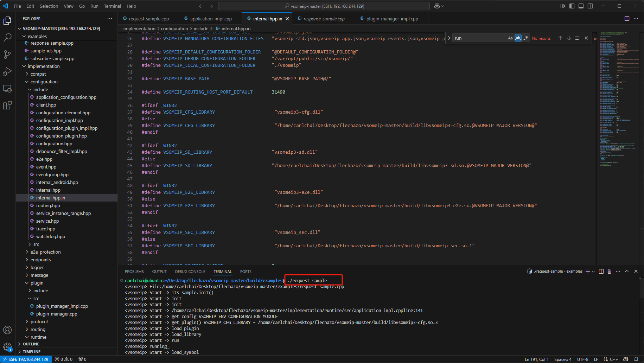Image resolution: width=644 pixels, height=363 pixels.
Task: Expand the e2e_protection folder
Action: (x=27, y=252)
